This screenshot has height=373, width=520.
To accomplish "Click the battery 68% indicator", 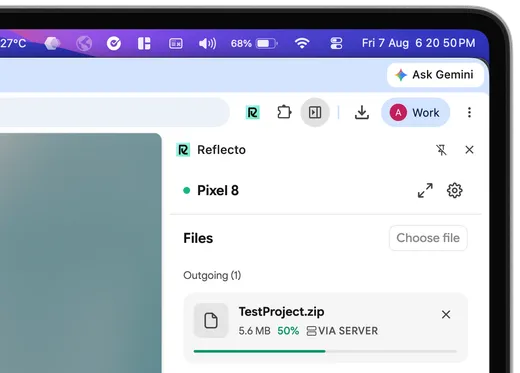I will click(x=254, y=43).
